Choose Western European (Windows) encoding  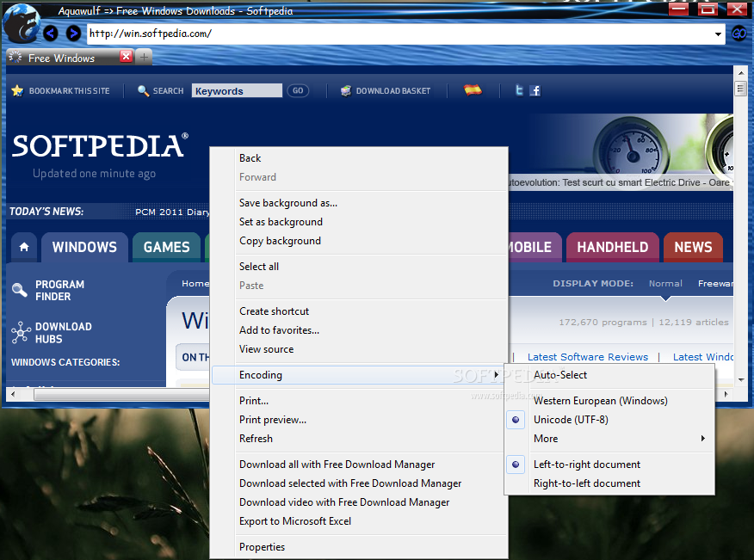(x=609, y=400)
